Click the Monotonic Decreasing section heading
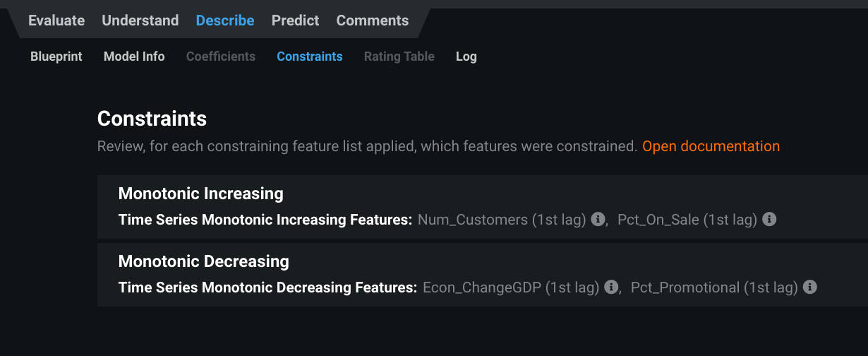Viewport: 868px width, 356px height. point(204,261)
